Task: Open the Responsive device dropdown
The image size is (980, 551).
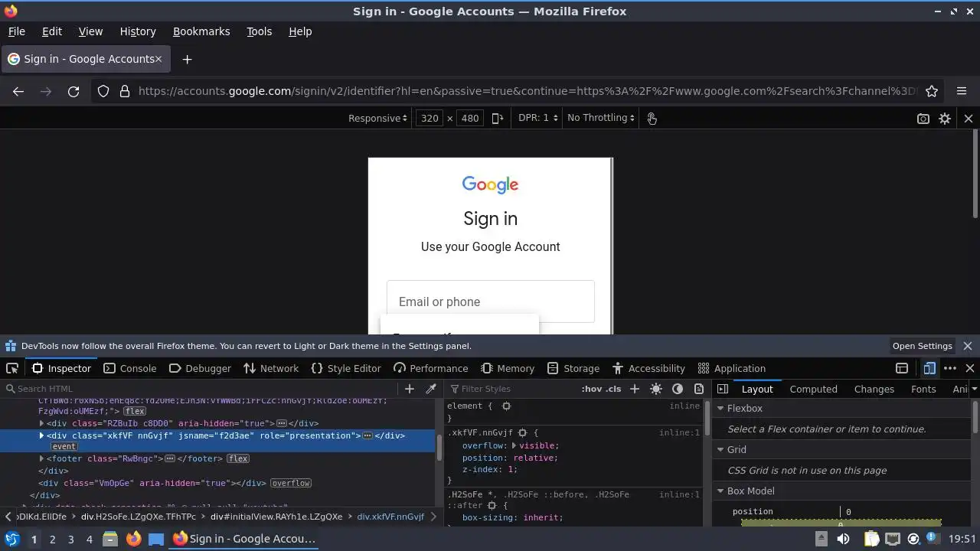Action: tap(378, 118)
